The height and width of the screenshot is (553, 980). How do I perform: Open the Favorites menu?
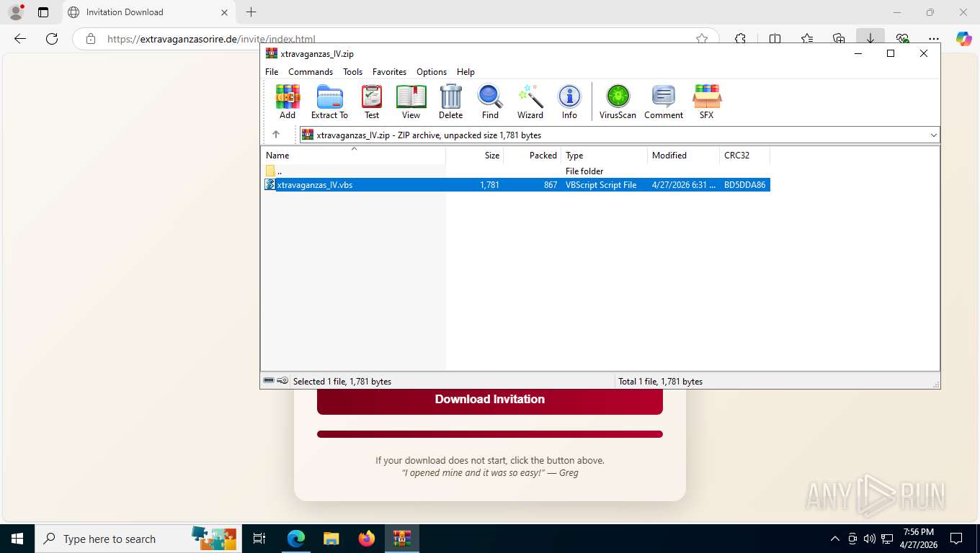click(x=389, y=72)
